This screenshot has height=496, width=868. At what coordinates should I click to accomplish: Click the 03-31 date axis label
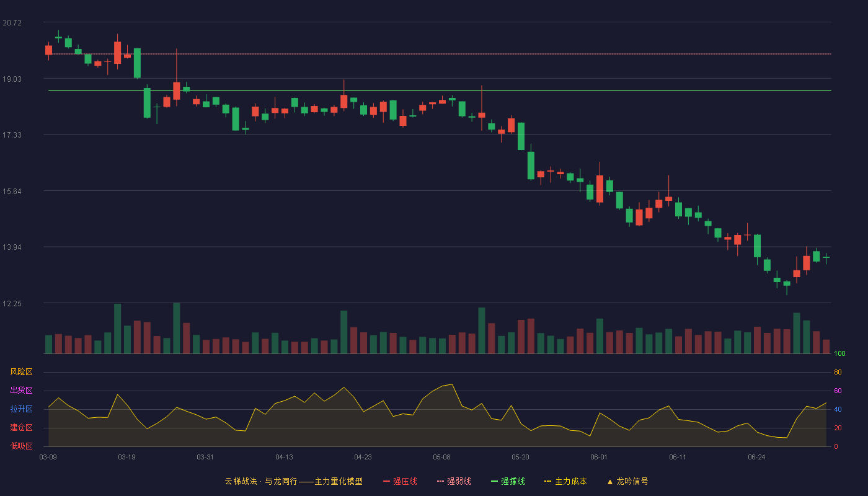[205, 457]
